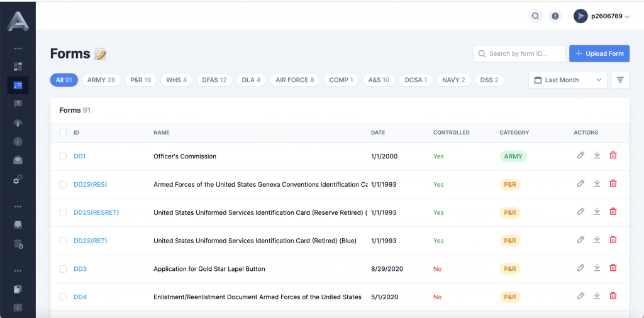Screen dimensions: 644x318
Task: Delete the DD4 form
Action: 613,295
